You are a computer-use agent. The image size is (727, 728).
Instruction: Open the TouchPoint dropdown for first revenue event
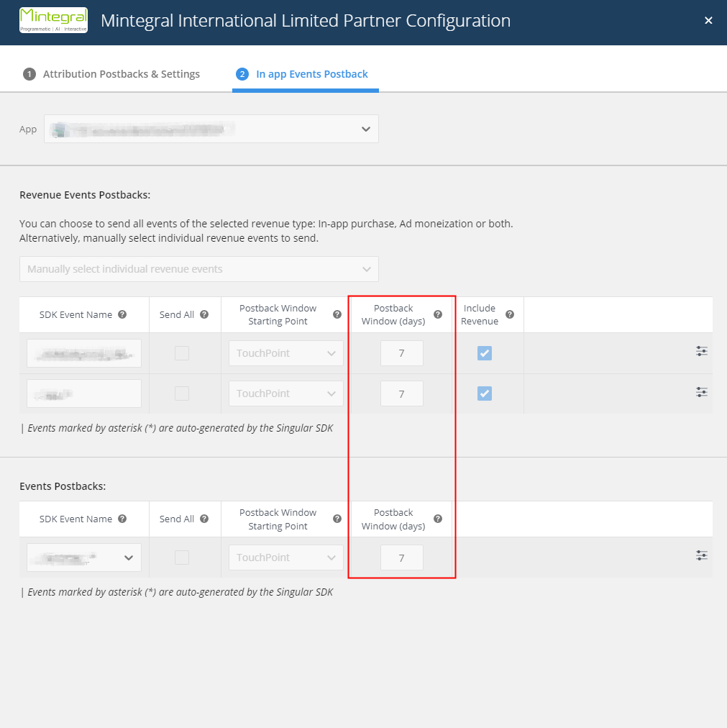coord(285,353)
